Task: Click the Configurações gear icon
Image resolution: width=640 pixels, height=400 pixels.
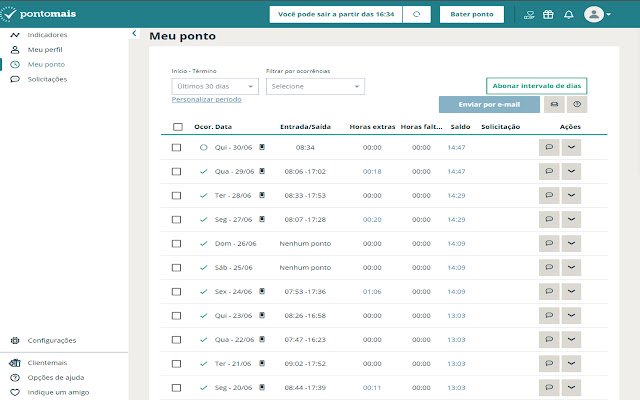Action: point(15,340)
